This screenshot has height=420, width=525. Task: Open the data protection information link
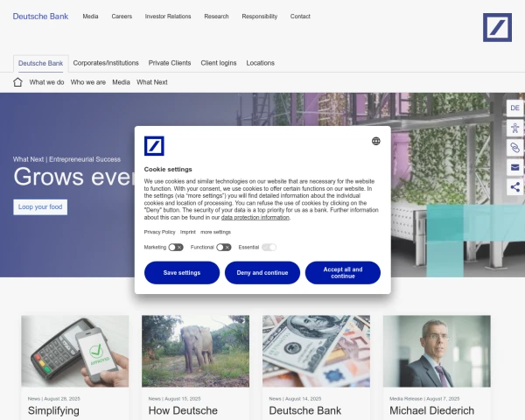255,217
